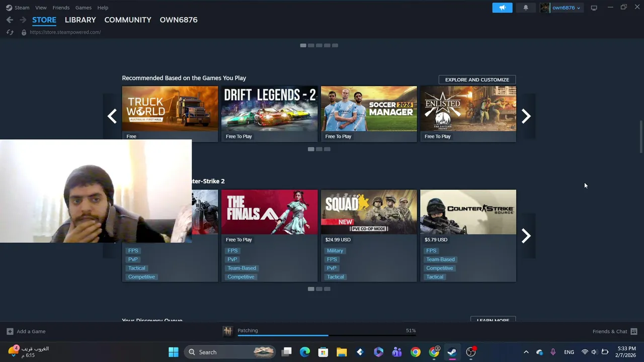The height and width of the screenshot is (362, 644).
Task: Click Team-Based tag under The Finals
Action: point(242,268)
